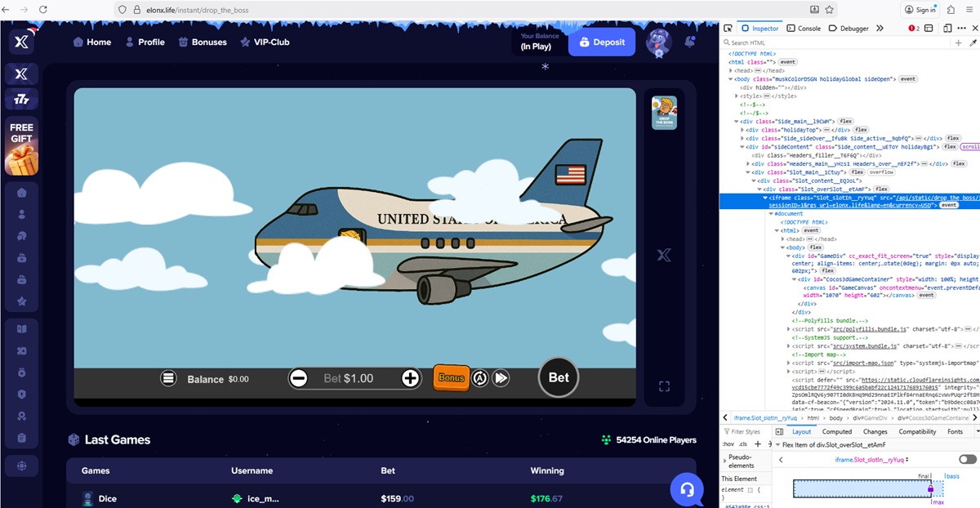Enter fullscreen mode for the game
This screenshot has width=980, height=508.
664,386
